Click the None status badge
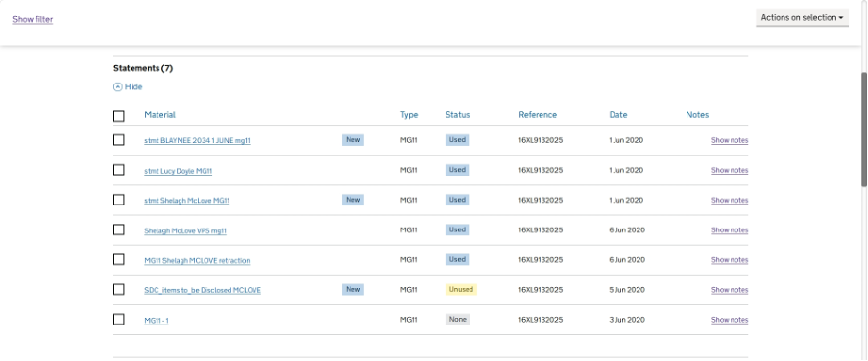The height and width of the screenshot is (361, 868). [x=458, y=320]
